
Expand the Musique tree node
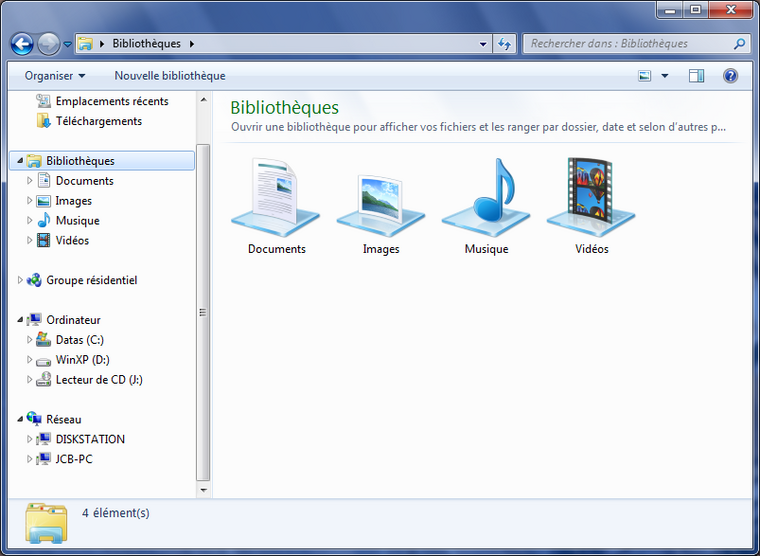pyautogui.click(x=30, y=220)
